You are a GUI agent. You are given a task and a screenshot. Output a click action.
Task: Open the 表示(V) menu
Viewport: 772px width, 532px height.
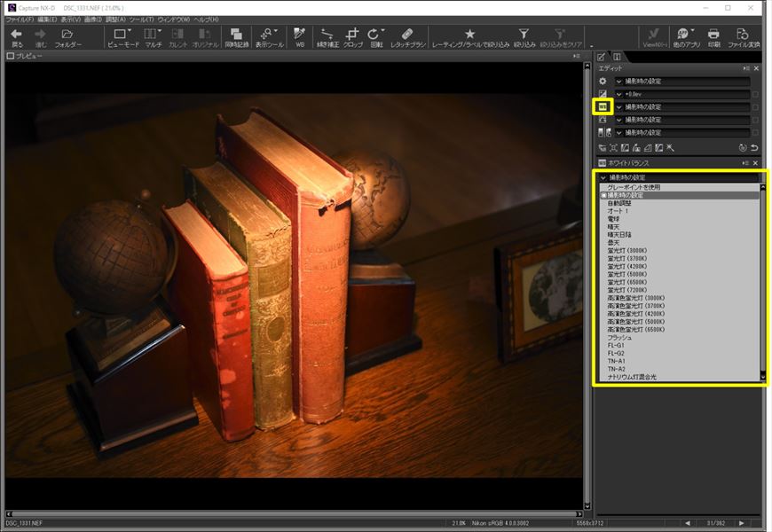(x=71, y=20)
